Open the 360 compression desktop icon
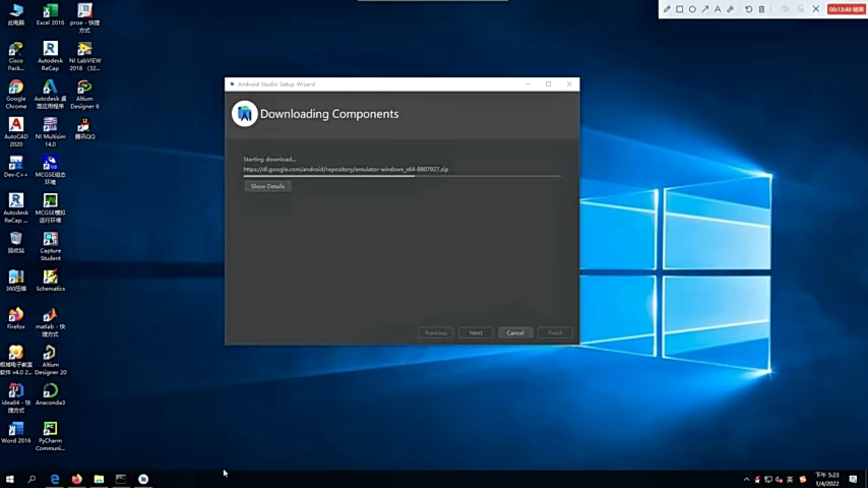868x488 pixels. point(16,280)
